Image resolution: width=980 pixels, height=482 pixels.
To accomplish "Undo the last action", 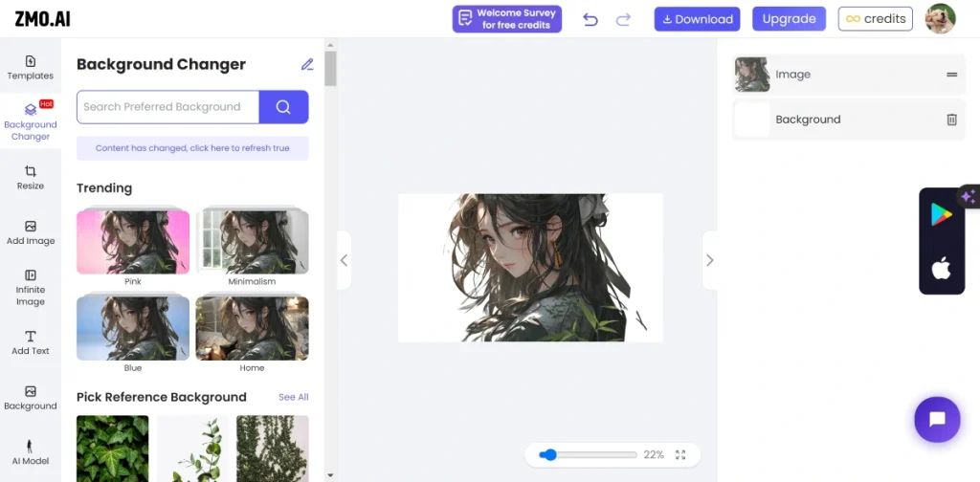I will 590,19.
